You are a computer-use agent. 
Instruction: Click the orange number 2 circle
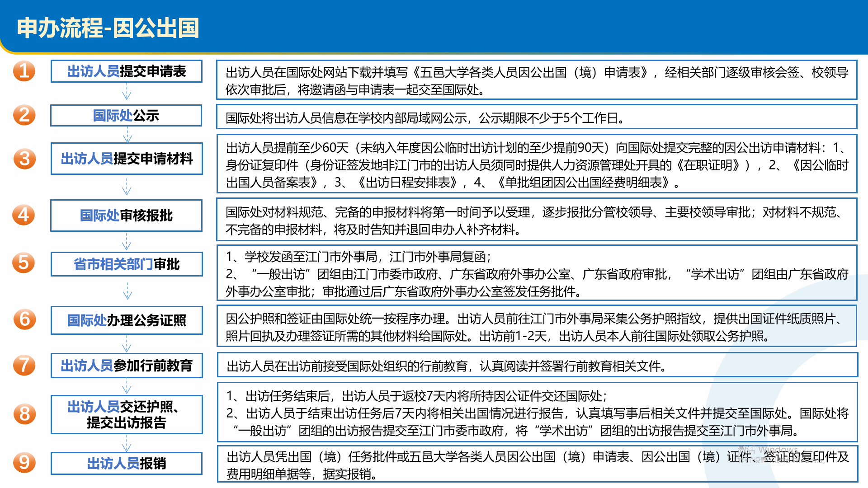click(24, 115)
